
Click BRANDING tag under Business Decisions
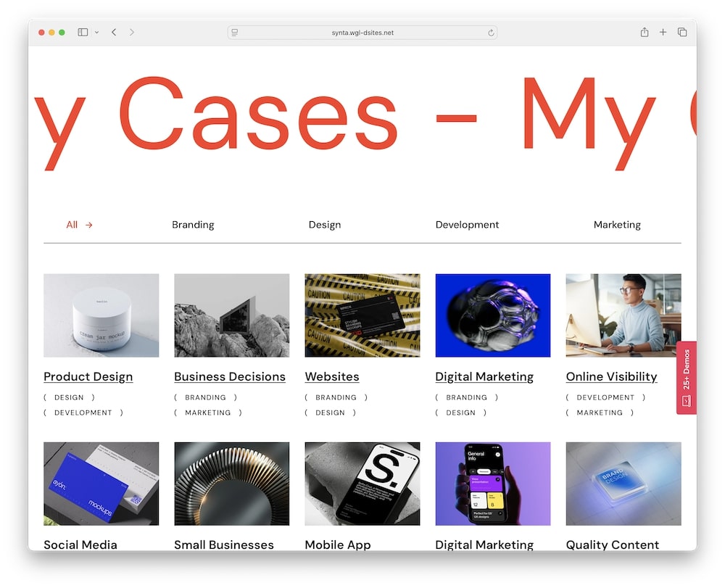205,397
